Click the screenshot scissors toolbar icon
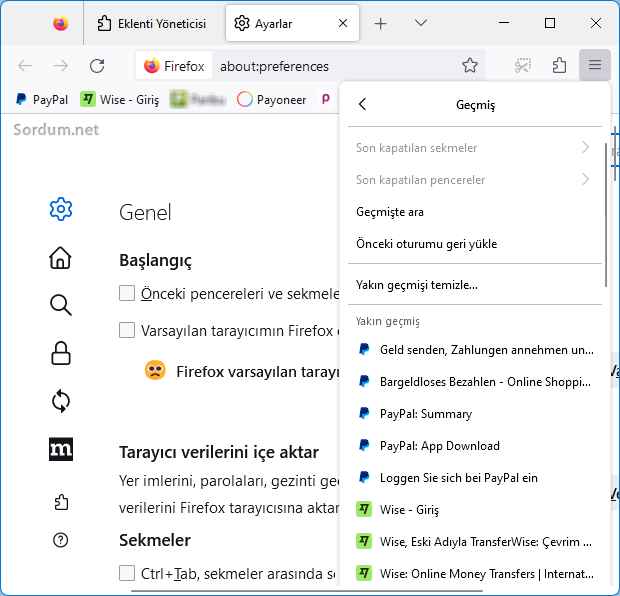 [523, 66]
